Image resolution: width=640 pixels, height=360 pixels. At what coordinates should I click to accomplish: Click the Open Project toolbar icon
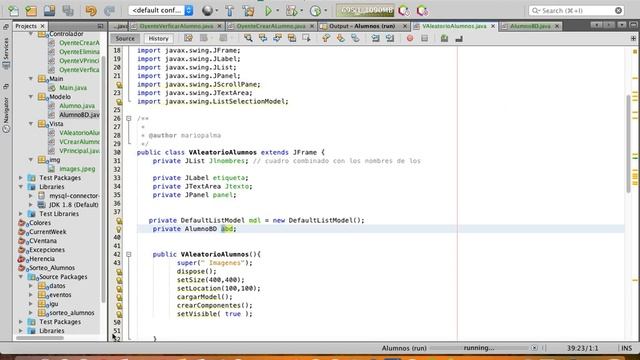[49, 11]
